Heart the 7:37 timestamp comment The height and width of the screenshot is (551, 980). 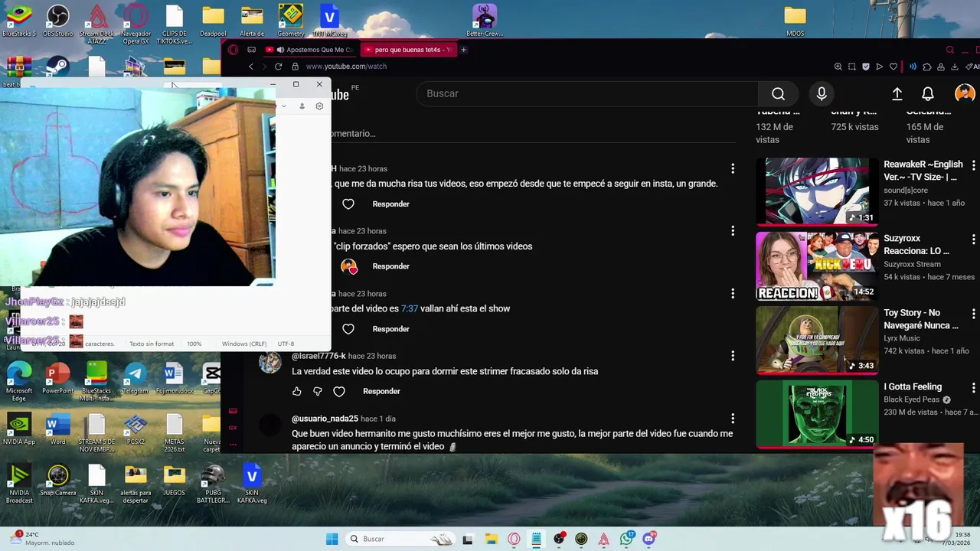pos(348,329)
